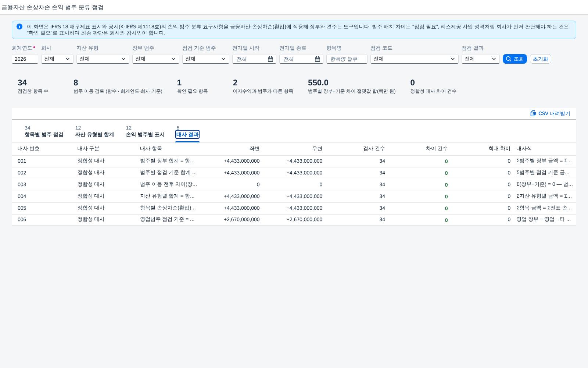
Task: Switch to the 항목별 범주 점검 tab
Action: click(x=44, y=132)
